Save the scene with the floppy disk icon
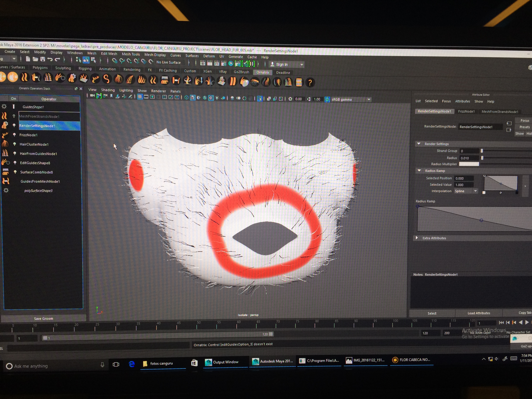This screenshot has width=532, height=399. pos(43,59)
